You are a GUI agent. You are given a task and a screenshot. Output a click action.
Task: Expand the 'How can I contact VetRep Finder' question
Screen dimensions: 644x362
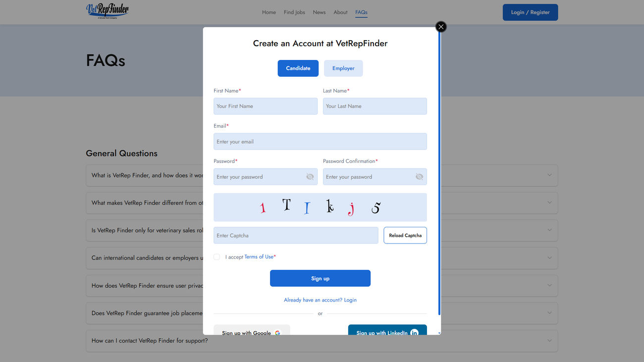322,341
